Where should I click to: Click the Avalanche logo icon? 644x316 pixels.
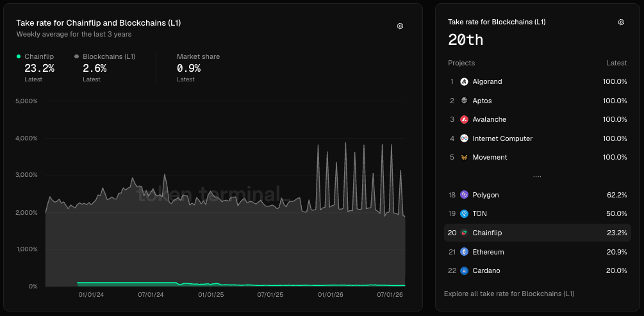pos(464,120)
